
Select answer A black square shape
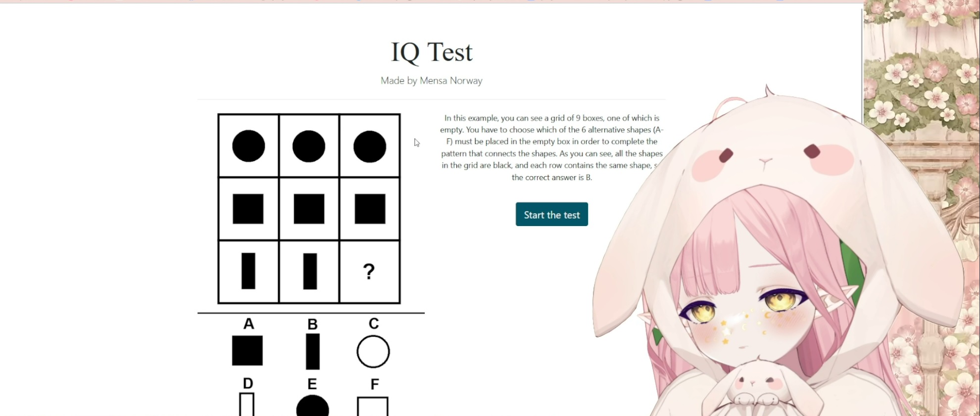point(247,351)
